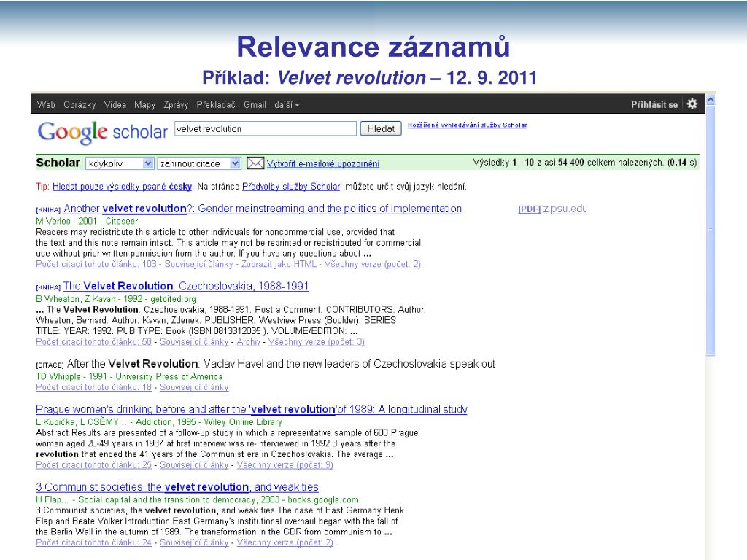The width and height of the screenshot is (747, 560).
Task: Click 'B Wheaton, Z Kavan - 1992 - getcited.org'
Action: (x=116, y=299)
